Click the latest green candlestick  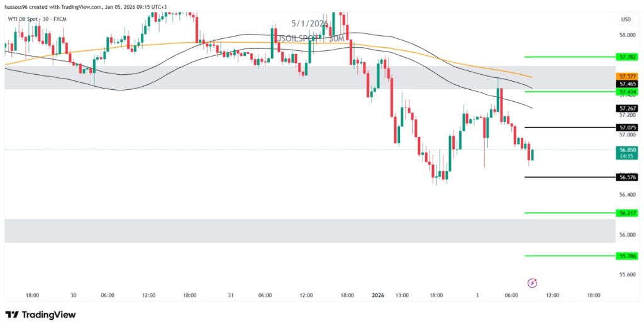coord(533,155)
